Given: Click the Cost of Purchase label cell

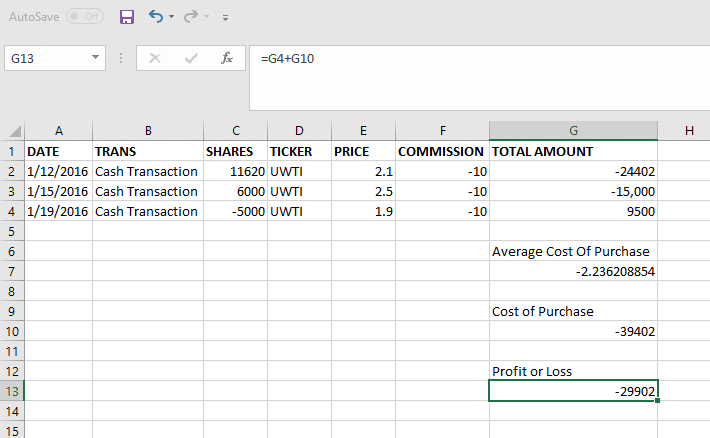Looking at the screenshot, I should 573,311.
